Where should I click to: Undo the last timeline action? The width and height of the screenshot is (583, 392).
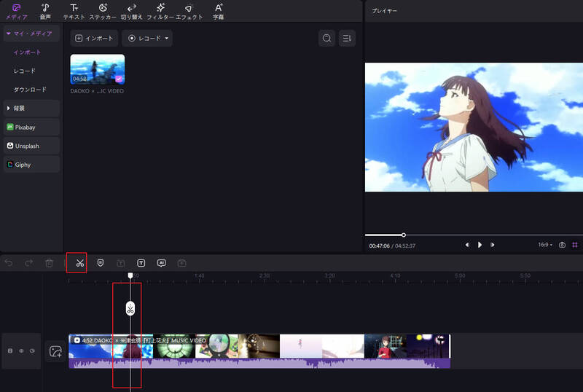[9, 263]
